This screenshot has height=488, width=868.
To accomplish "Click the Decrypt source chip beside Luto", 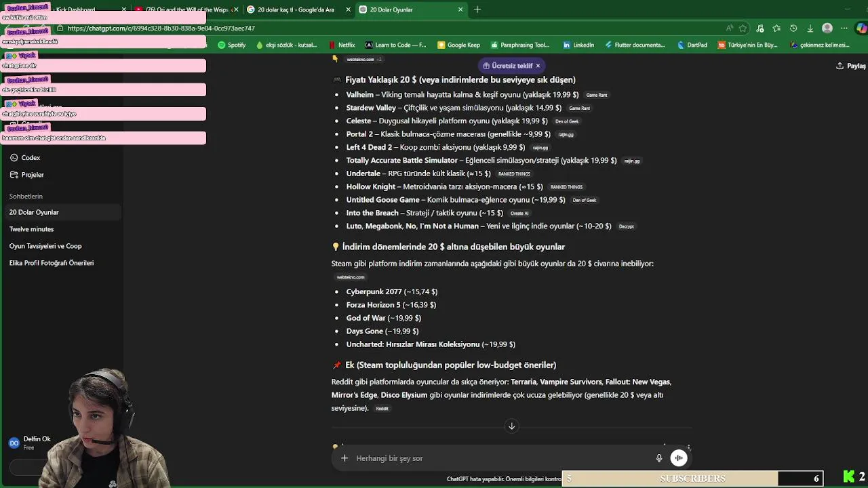I will tap(627, 226).
